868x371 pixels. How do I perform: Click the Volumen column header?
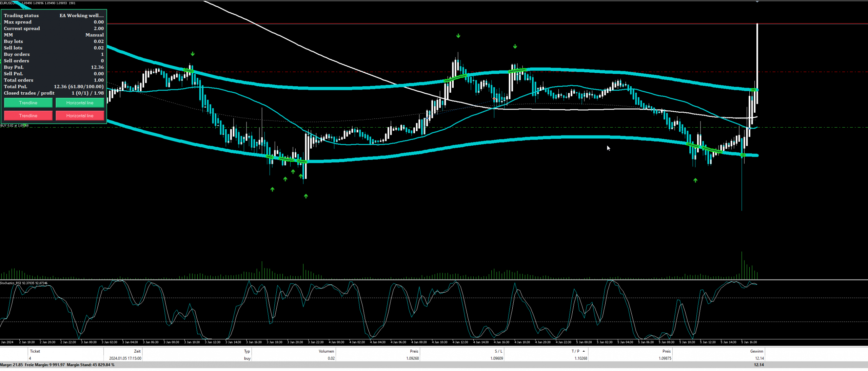[x=326, y=351]
